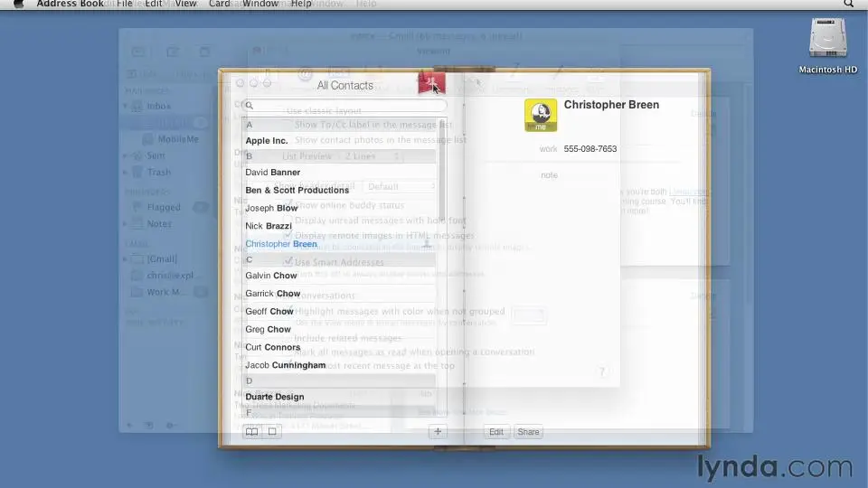Expand [Gmail] disclosure triangle in Mail
Image resolution: width=868 pixels, height=488 pixels.
tap(125, 258)
